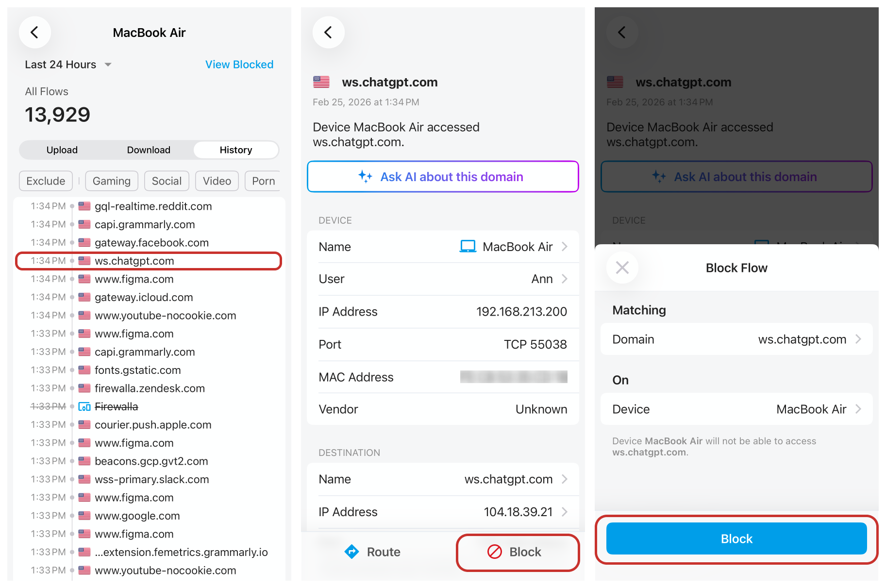Open the View Blocked link

pyautogui.click(x=239, y=65)
